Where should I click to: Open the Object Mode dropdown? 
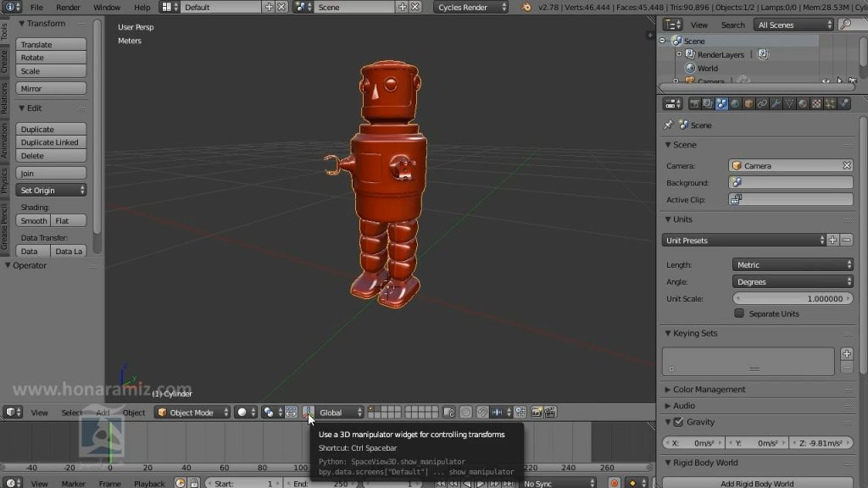coord(192,413)
